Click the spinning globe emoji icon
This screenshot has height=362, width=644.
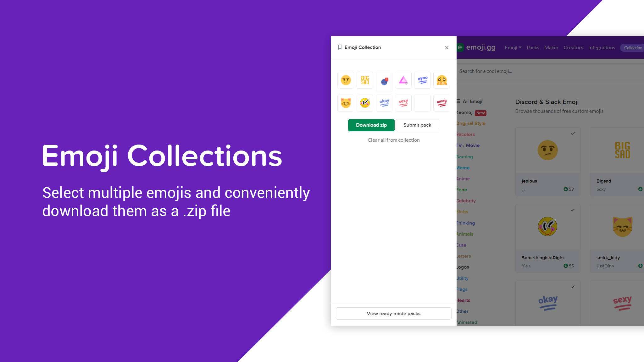click(x=384, y=80)
